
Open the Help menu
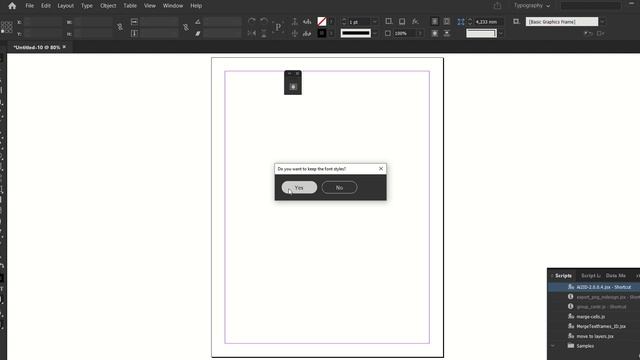[x=196, y=6]
